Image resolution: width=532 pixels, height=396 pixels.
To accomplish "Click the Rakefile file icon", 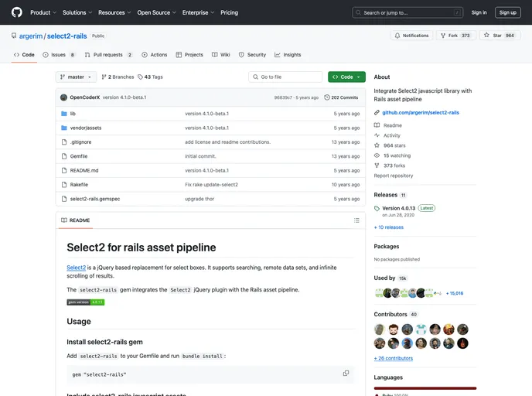I will pos(63,185).
